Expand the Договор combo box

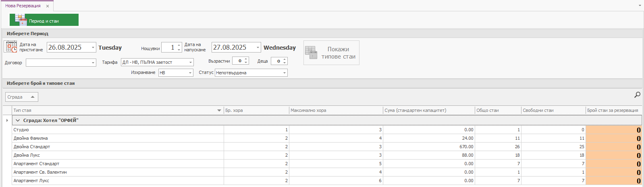pos(93,63)
